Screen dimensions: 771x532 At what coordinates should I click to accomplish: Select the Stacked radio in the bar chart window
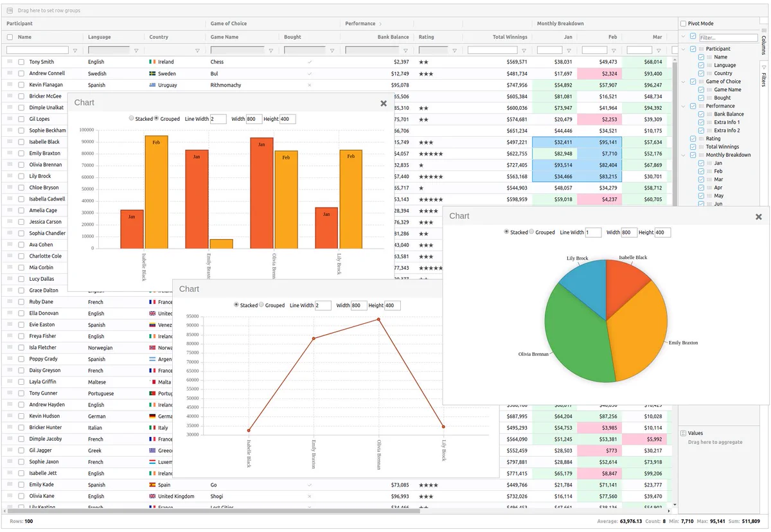click(x=132, y=118)
